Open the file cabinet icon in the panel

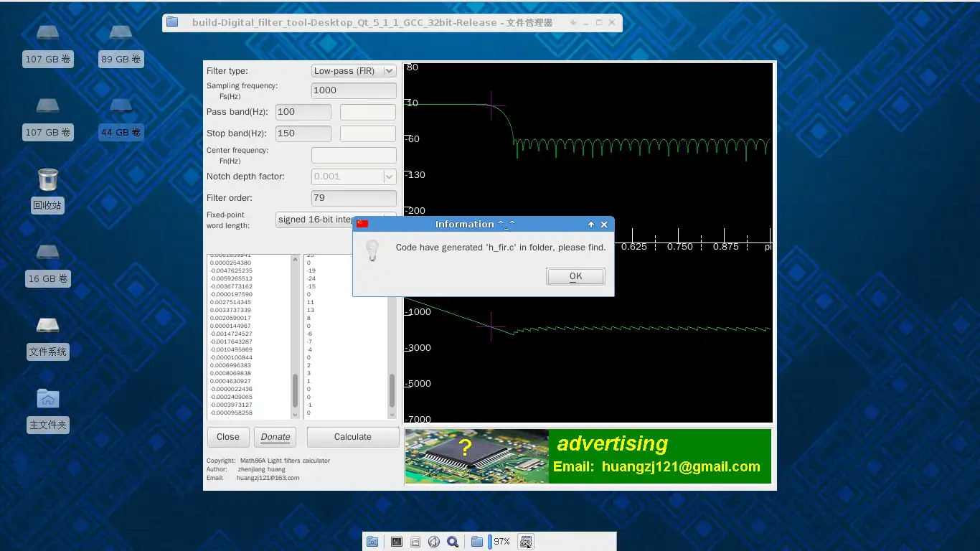[415, 542]
